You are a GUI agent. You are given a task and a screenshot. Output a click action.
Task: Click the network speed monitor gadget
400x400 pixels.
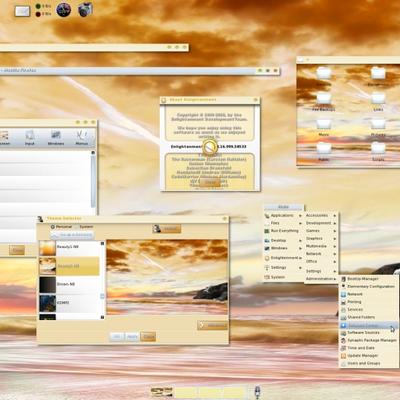click(x=43, y=10)
